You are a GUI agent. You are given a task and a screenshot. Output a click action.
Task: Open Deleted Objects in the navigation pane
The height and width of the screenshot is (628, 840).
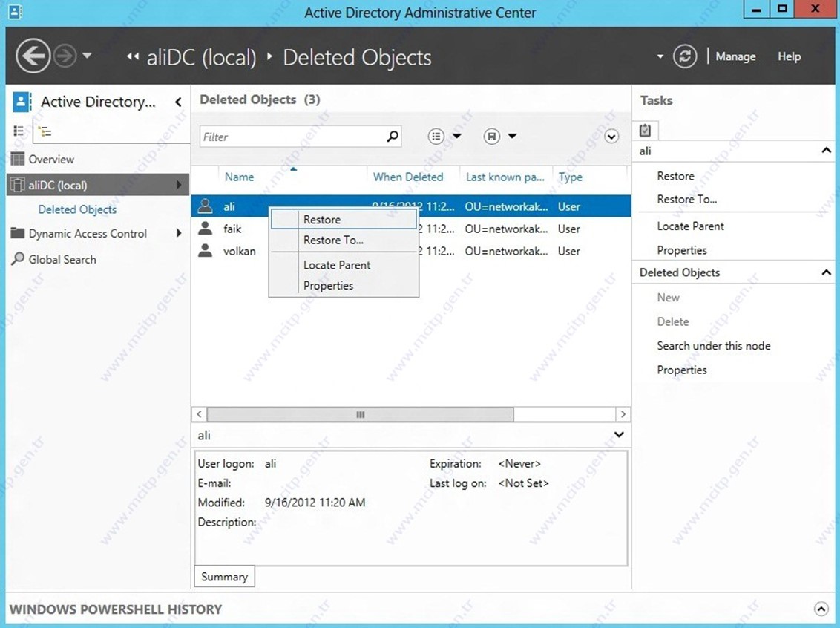click(77, 209)
